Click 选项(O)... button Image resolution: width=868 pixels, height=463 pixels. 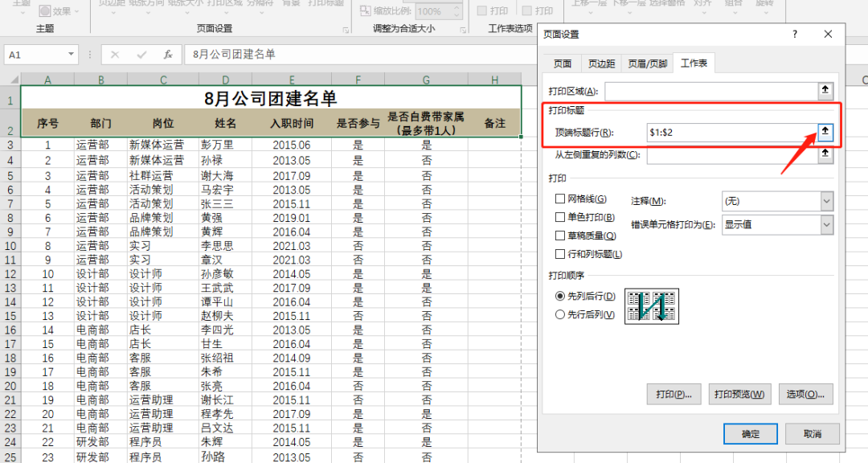point(805,395)
